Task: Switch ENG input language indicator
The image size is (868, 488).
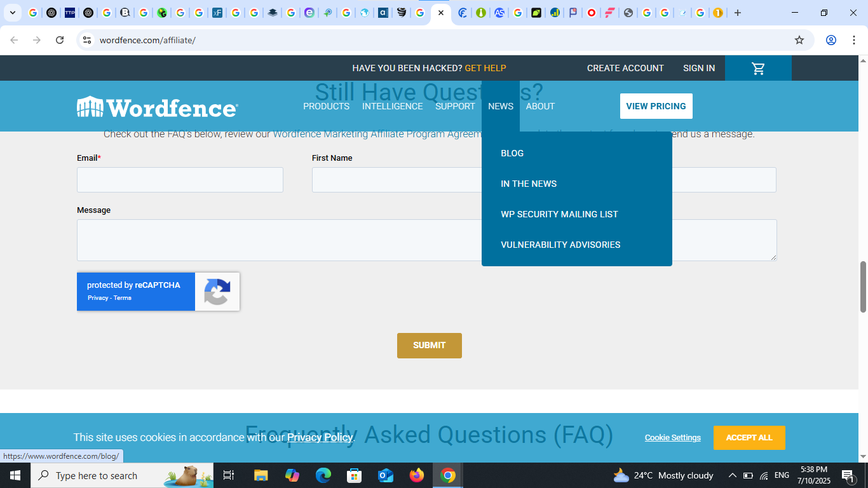Action: coord(782,475)
